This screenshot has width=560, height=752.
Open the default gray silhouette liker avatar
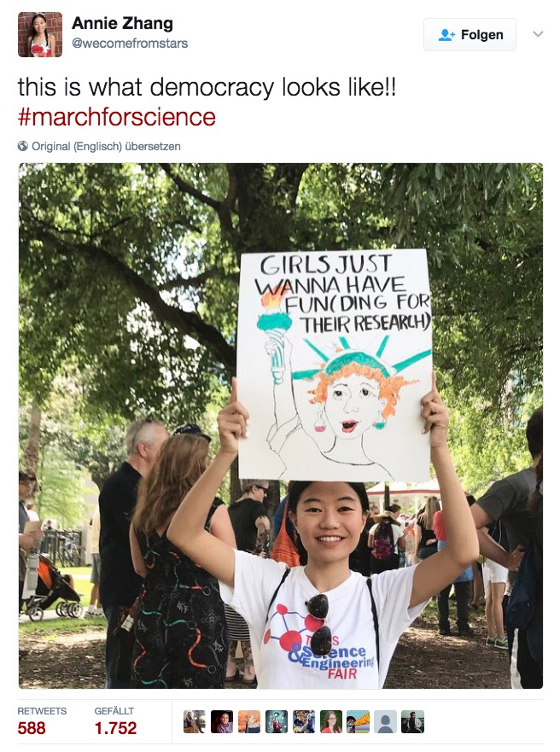386,722
